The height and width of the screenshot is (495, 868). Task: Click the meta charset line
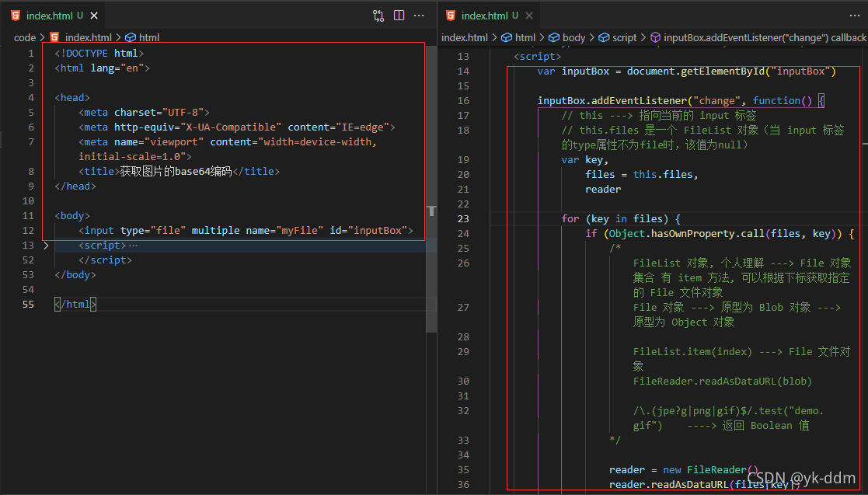pyautogui.click(x=144, y=113)
